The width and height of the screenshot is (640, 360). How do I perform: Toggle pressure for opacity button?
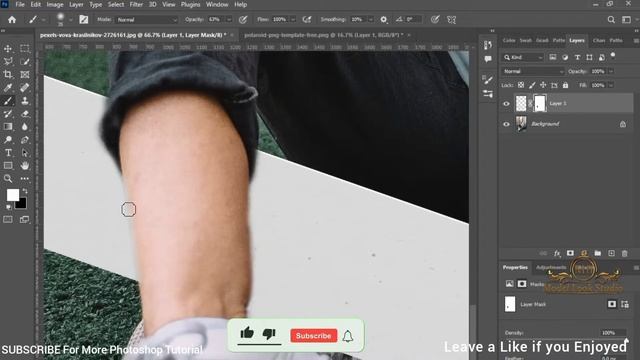click(x=243, y=20)
